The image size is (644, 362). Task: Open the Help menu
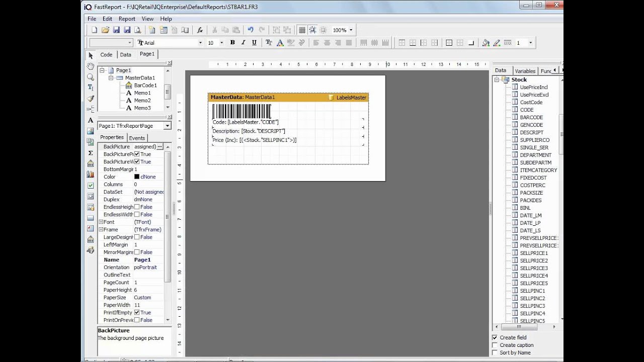[166, 19]
